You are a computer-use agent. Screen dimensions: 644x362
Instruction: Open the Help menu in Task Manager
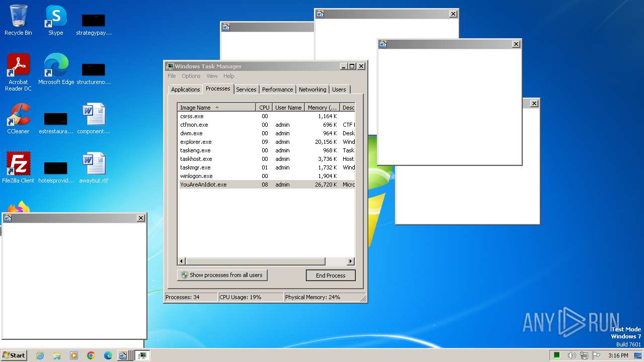coord(229,76)
